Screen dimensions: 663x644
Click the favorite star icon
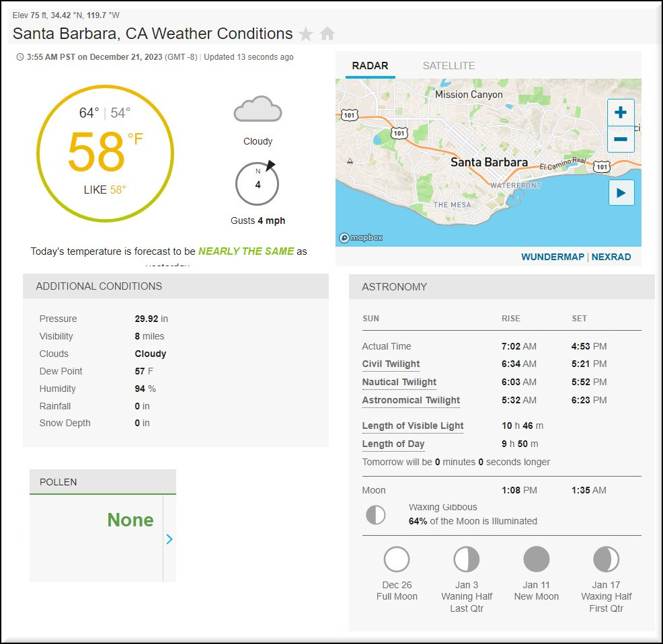click(306, 34)
